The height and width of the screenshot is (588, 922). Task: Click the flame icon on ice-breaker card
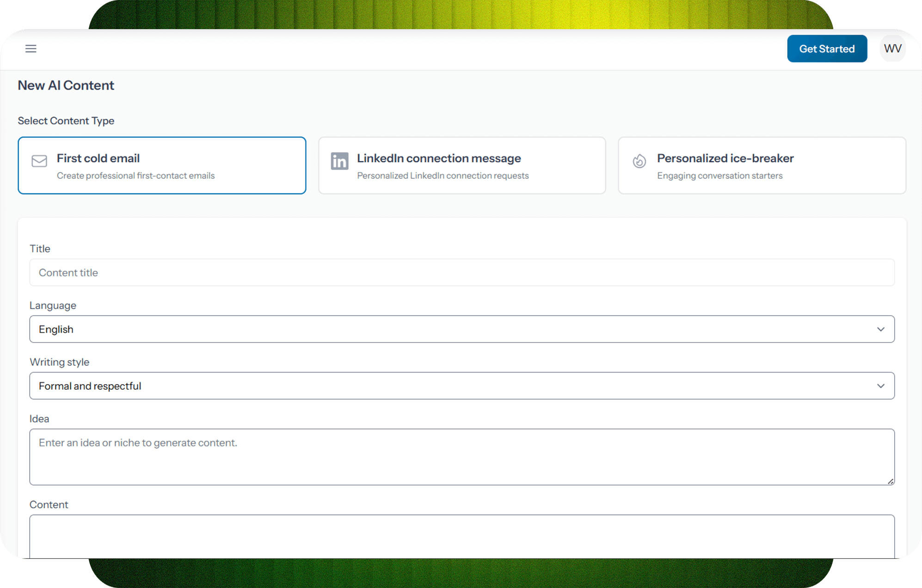(639, 161)
